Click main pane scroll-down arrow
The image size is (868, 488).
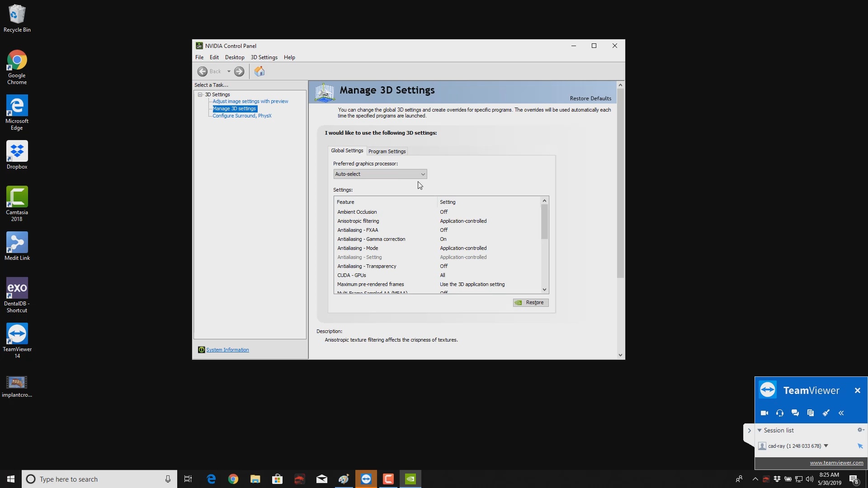pos(620,355)
